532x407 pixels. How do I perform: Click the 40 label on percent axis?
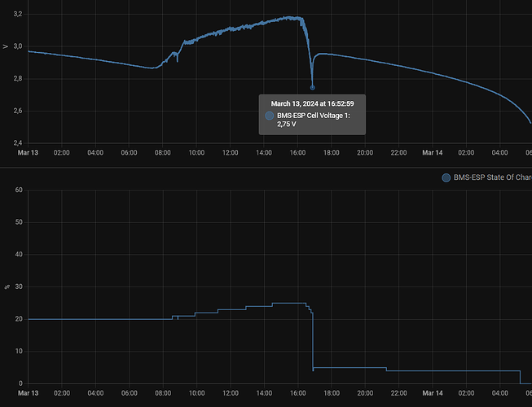[x=19, y=254]
